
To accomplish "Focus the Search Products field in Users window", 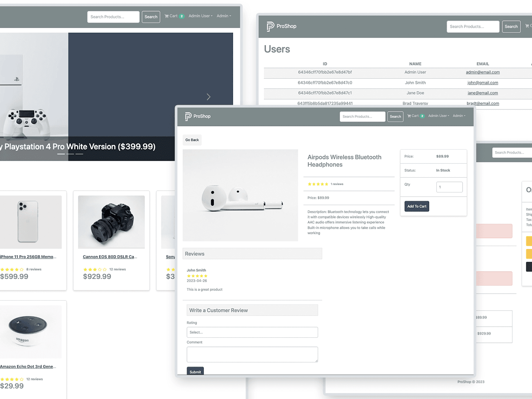I will coord(473,27).
